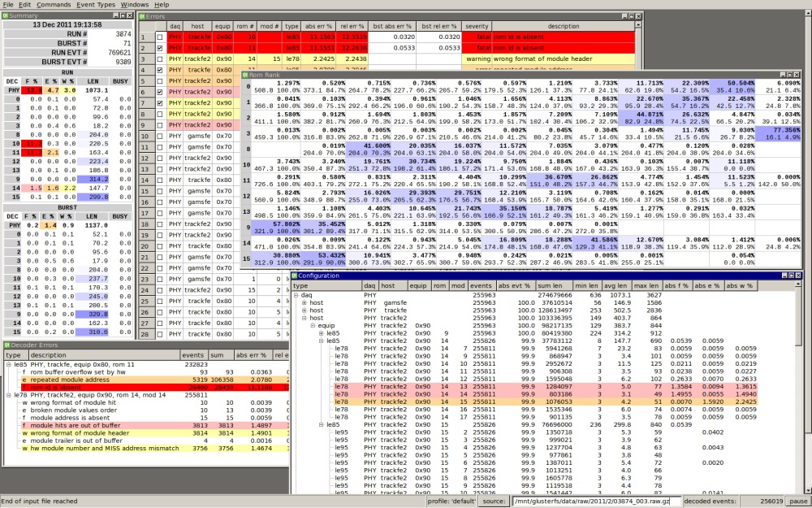Check the checkbox in Errors row 28
The width and height of the screenshot is (812, 508).
click(x=160, y=334)
